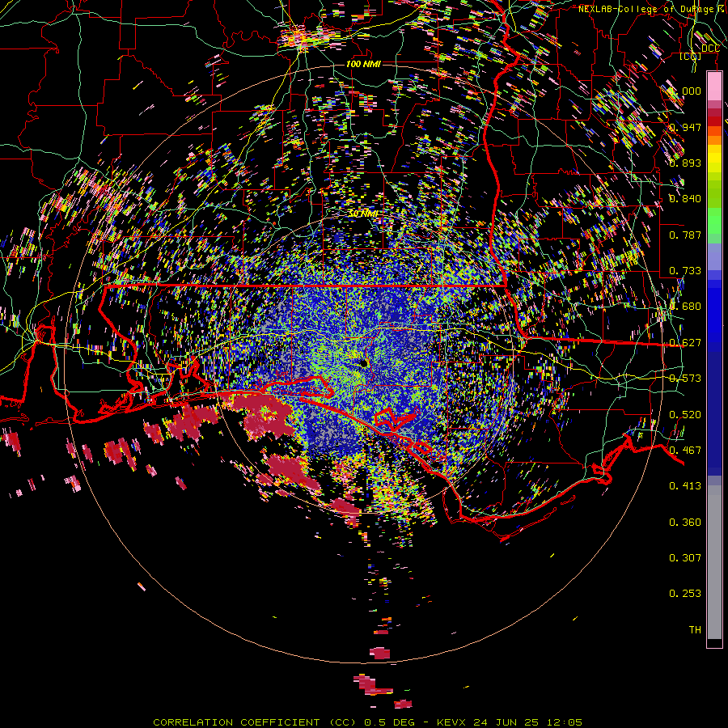Click the [CC] legend header label
728x728 pixels.
691,57
